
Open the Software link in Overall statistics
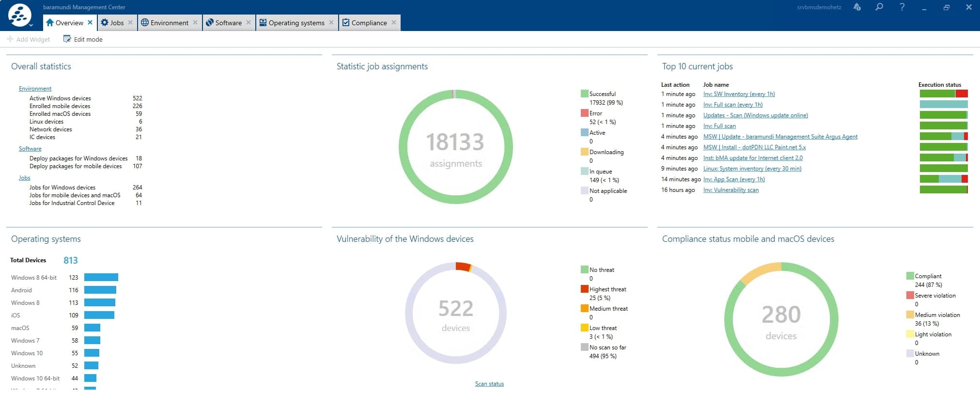[x=30, y=149]
